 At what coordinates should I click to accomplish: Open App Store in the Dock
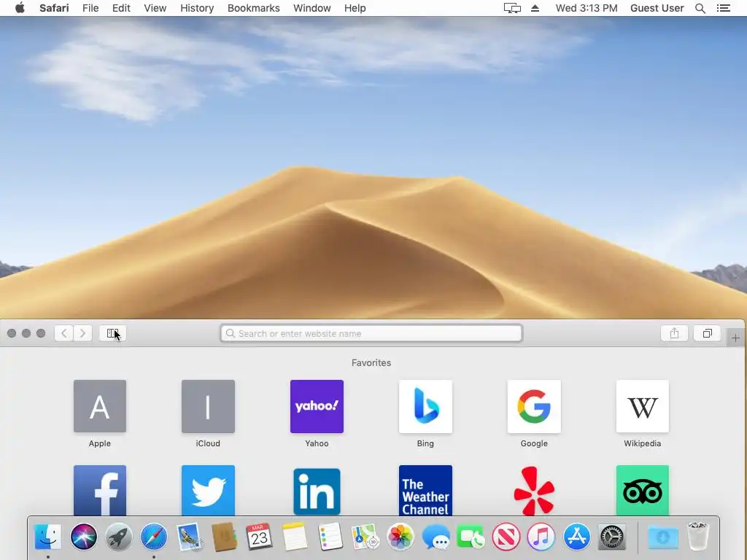(576, 537)
